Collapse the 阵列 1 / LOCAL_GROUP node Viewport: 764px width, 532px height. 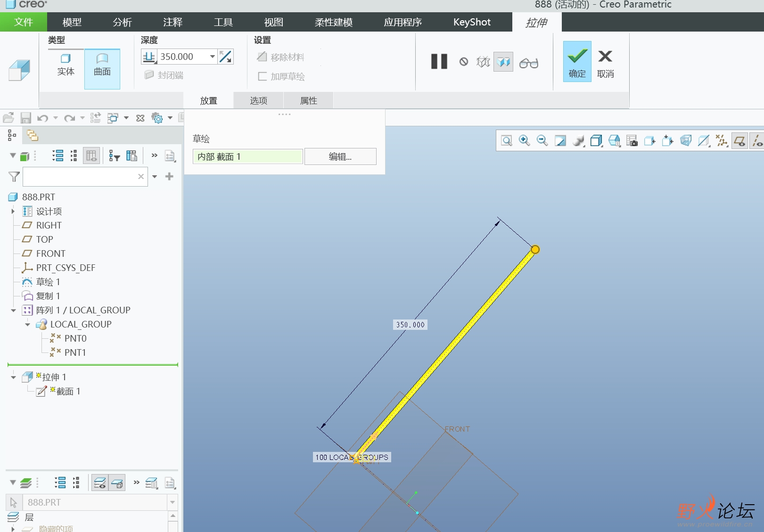13,310
